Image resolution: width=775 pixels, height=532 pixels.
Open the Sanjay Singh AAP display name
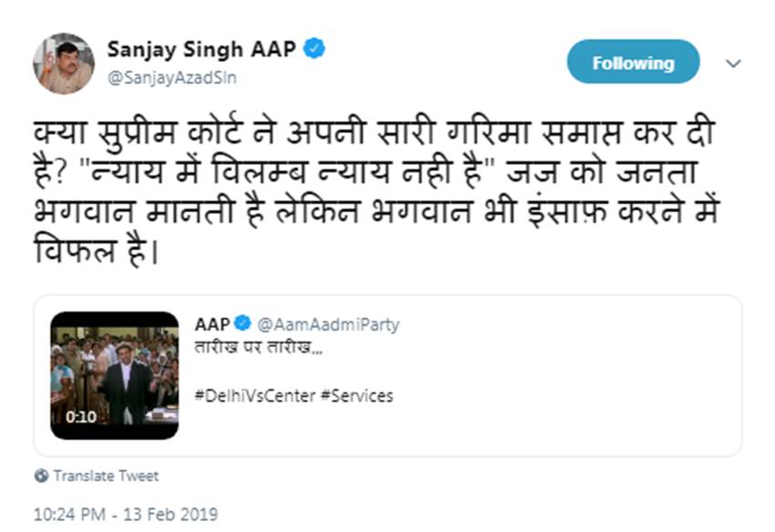coord(201,49)
